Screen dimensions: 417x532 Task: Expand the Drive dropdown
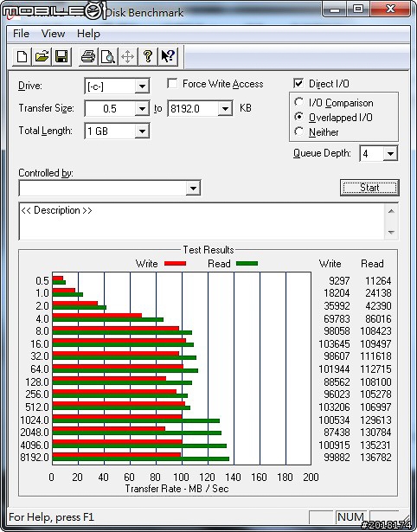pos(142,87)
